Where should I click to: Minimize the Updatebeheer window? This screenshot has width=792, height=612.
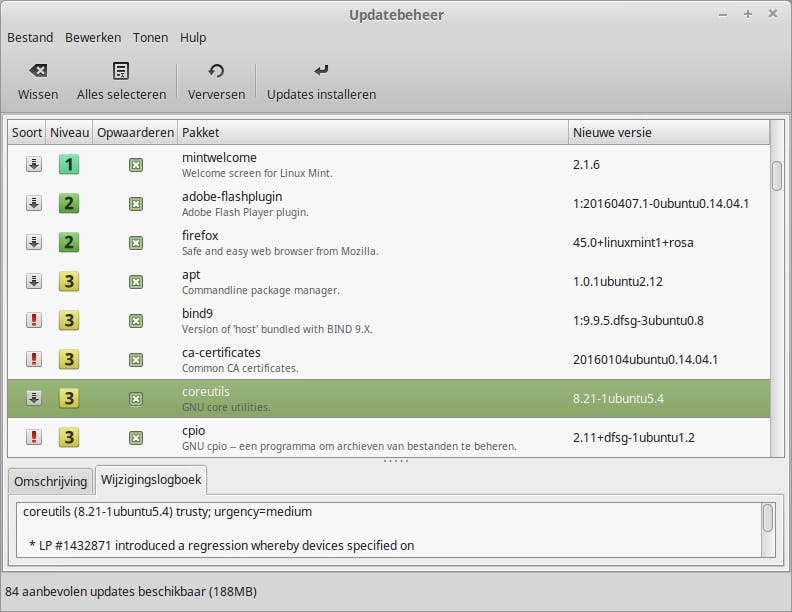[723, 15]
